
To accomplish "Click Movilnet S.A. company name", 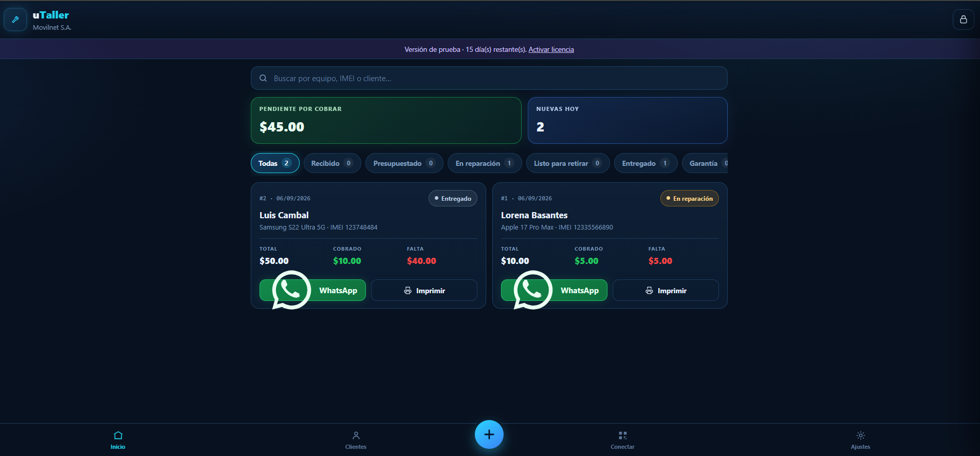I will [52, 28].
